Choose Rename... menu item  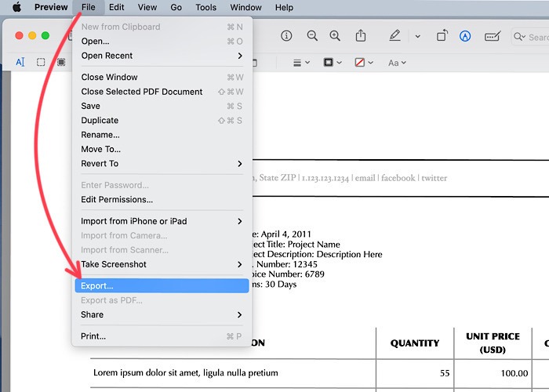(x=162, y=135)
